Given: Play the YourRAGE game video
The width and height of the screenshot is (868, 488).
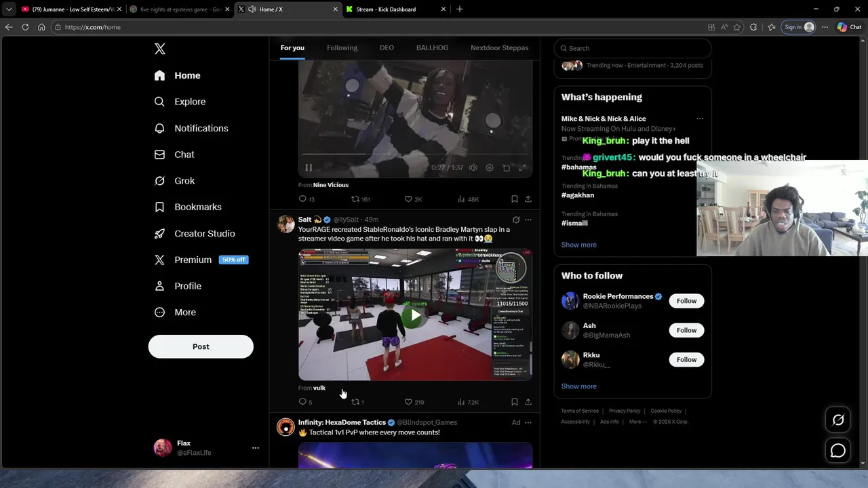Looking at the screenshot, I should [x=415, y=315].
